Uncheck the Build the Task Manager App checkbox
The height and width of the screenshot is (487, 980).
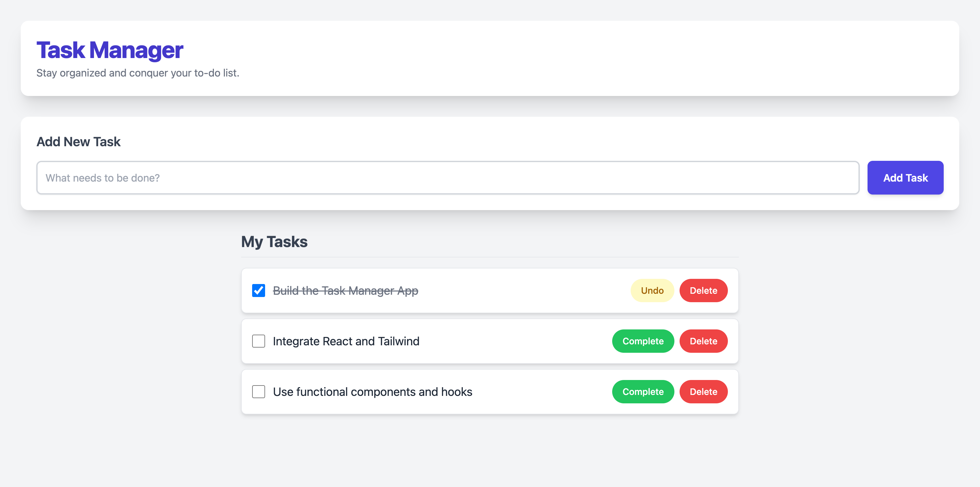coord(258,291)
